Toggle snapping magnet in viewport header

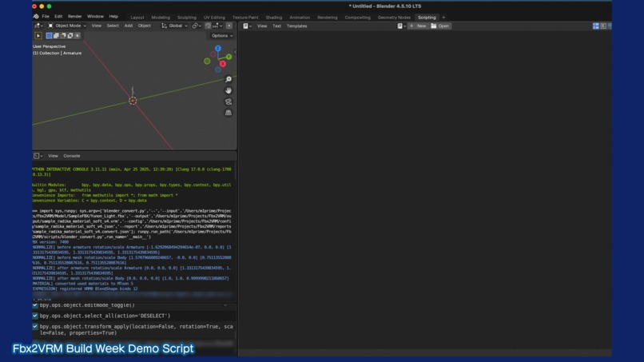pos(208,26)
